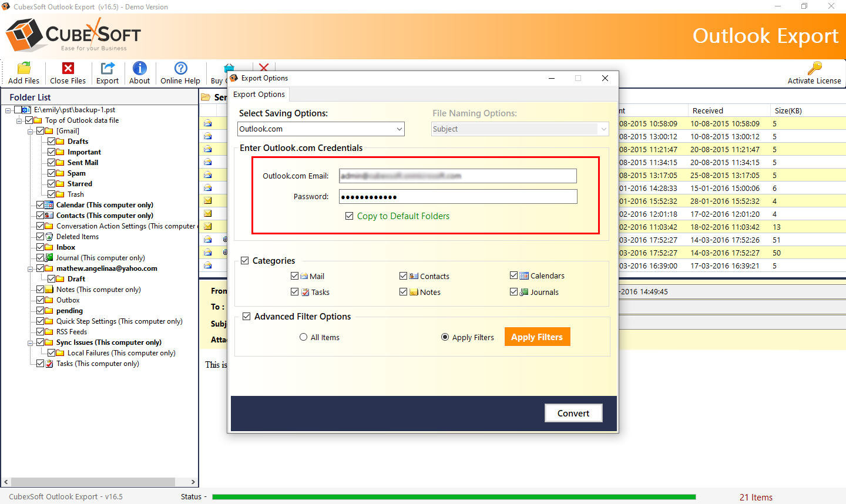Image resolution: width=846 pixels, height=504 pixels.
Task: Select the All Items radio button
Action: pyautogui.click(x=304, y=337)
